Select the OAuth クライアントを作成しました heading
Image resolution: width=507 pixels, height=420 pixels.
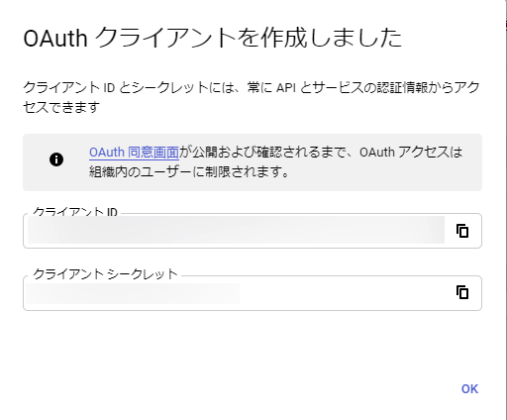pos(213,38)
